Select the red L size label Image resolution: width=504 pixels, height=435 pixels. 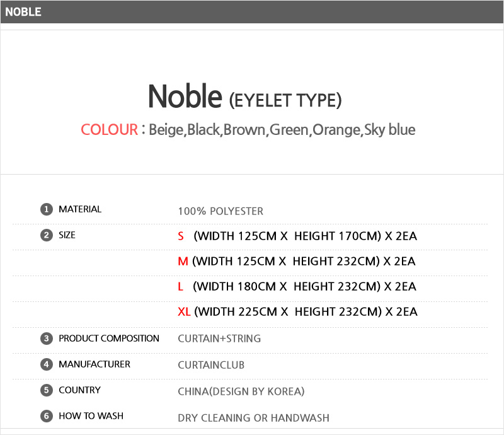coord(181,287)
